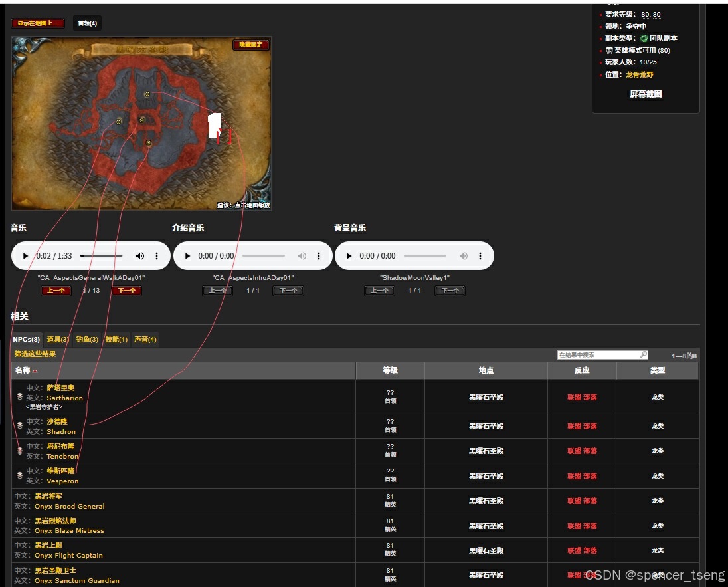
Task: Sort the table by 反应 column
Action: point(582,370)
